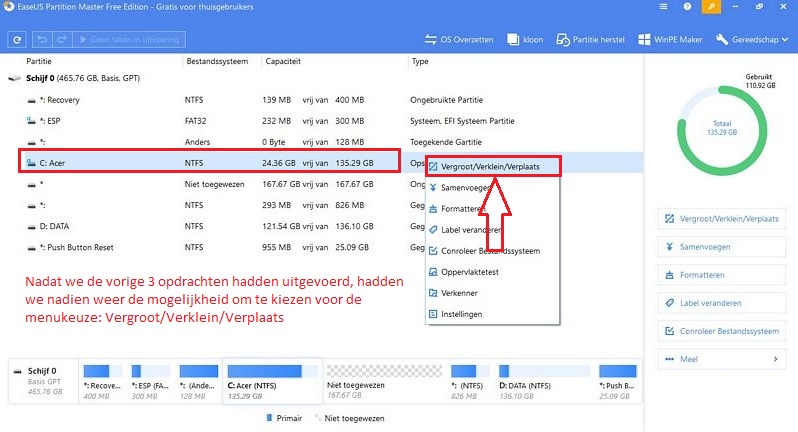Choose Verkenner in the context menu
The image size is (798, 432).
[493, 293]
